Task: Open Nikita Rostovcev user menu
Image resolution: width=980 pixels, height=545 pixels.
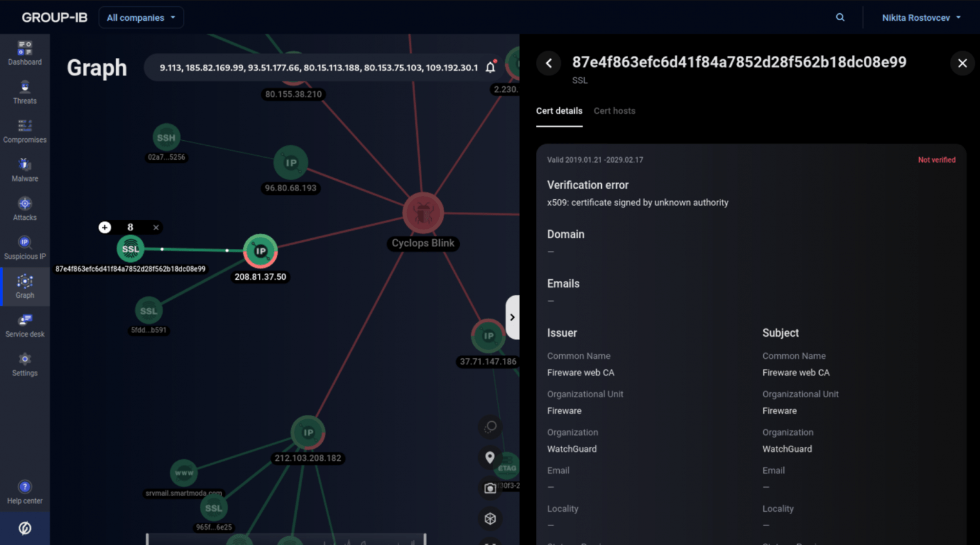Action: [921, 18]
